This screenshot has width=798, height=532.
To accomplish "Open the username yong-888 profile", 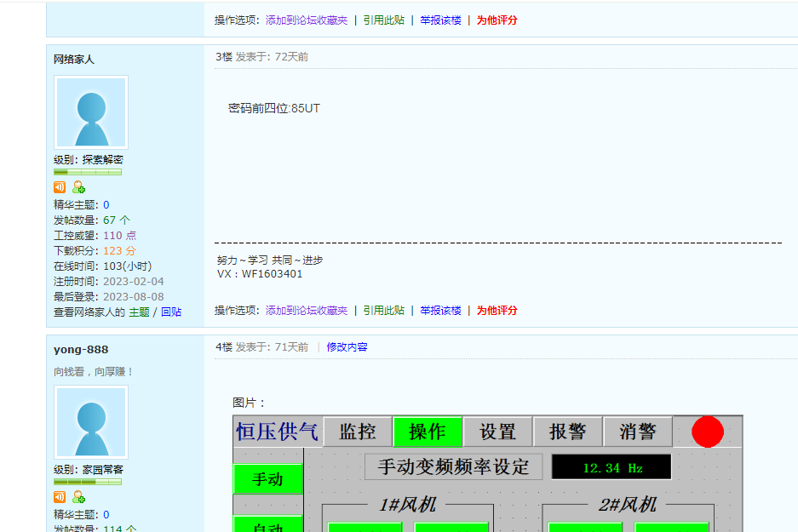I will (81, 350).
